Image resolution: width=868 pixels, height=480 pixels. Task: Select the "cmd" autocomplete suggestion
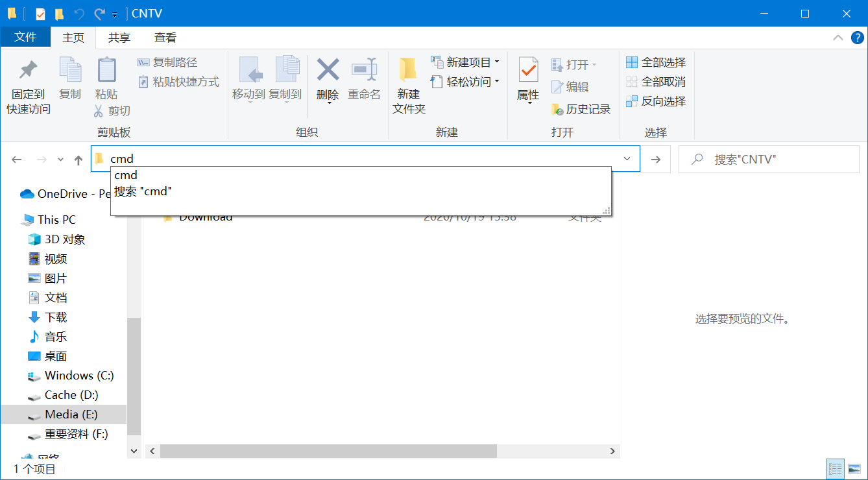[x=126, y=175]
